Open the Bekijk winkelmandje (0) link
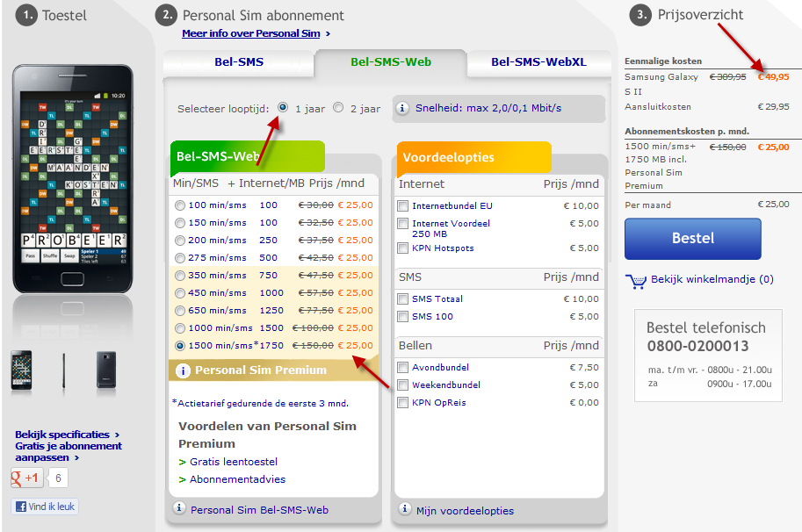This screenshot has width=802, height=532. pos(712,279)
